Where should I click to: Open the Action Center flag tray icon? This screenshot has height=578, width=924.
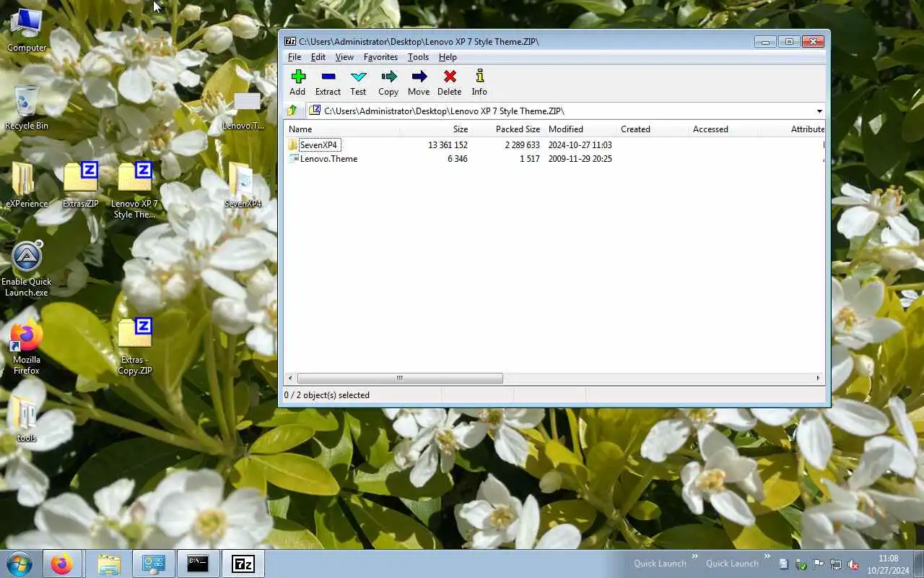(818, 564)
